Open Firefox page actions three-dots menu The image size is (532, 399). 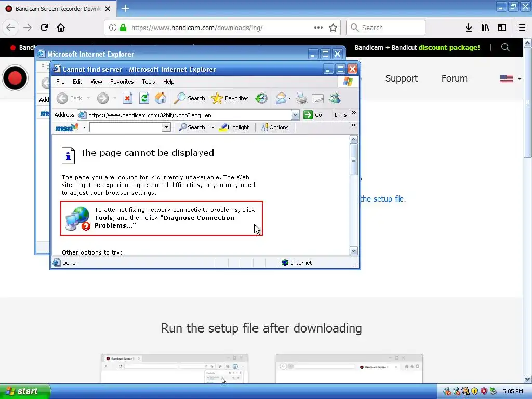318,28
